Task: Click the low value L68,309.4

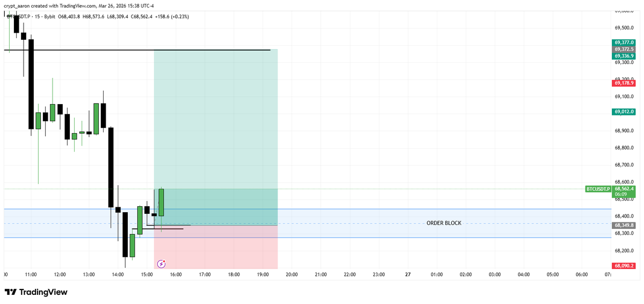Action: tap(119, 17)
